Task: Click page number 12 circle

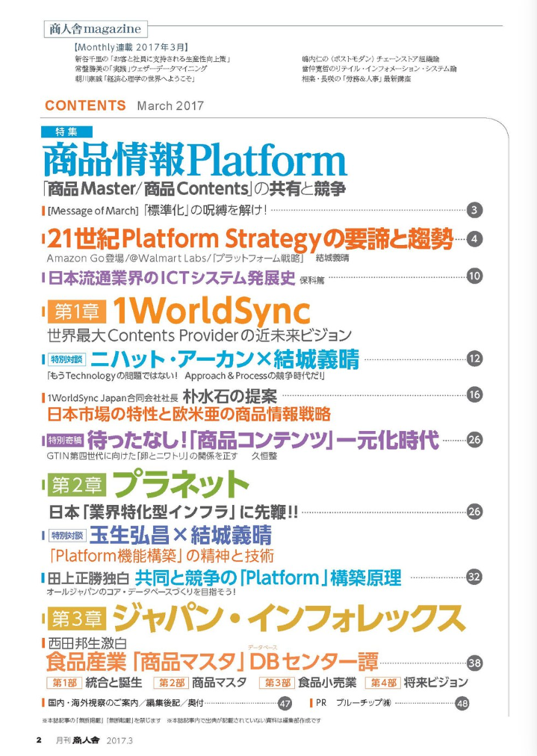Action: [x=474, y=359]
